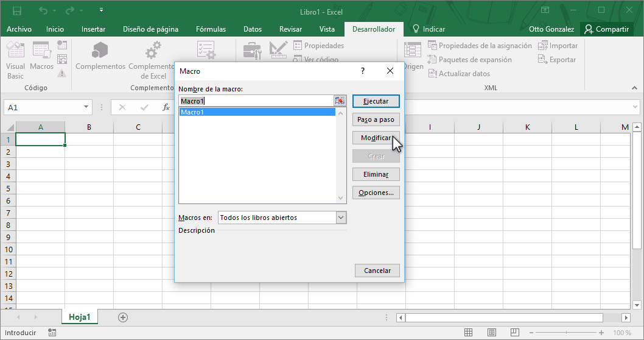
Task: Switch to the Revisar tab
Action: click(290, 29)
